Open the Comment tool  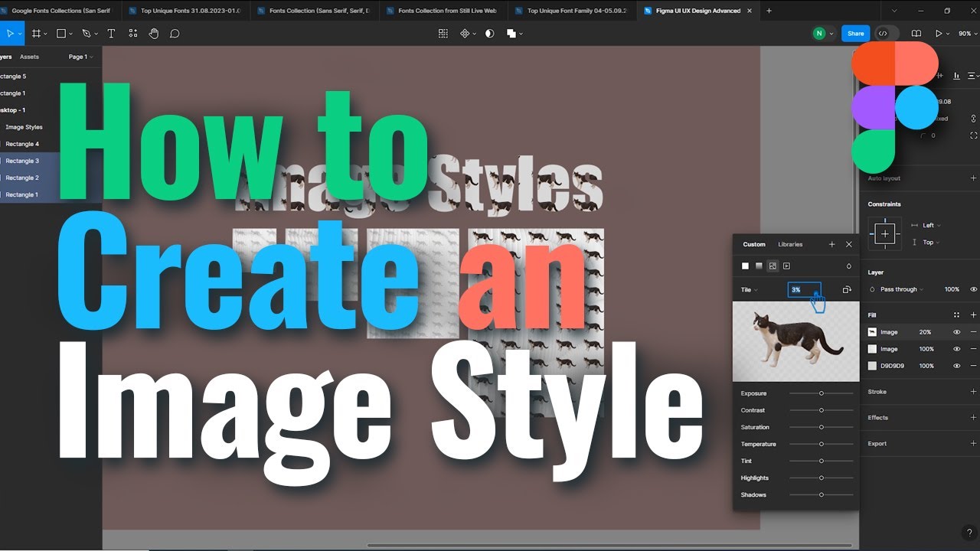[x=175, y=34]
